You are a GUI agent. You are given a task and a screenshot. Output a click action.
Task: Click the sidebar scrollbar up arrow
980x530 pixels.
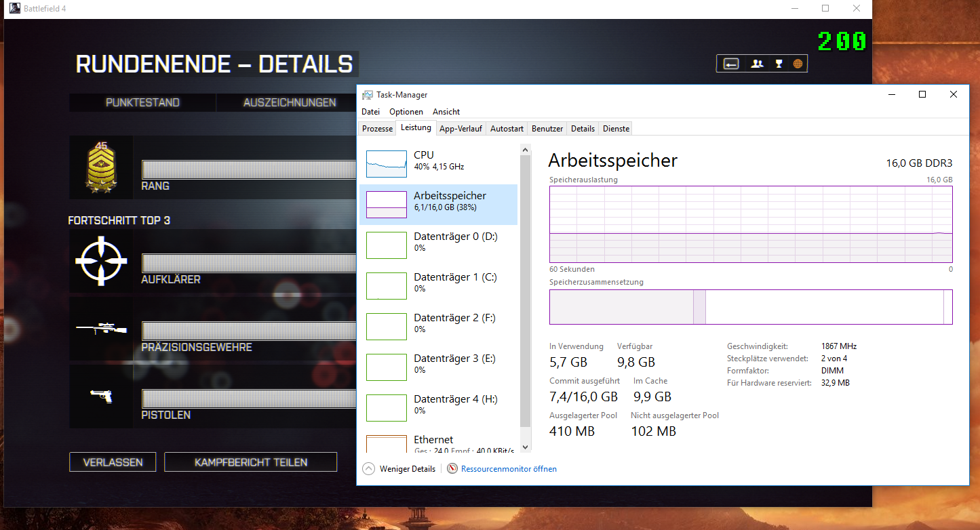coord(525,149)
